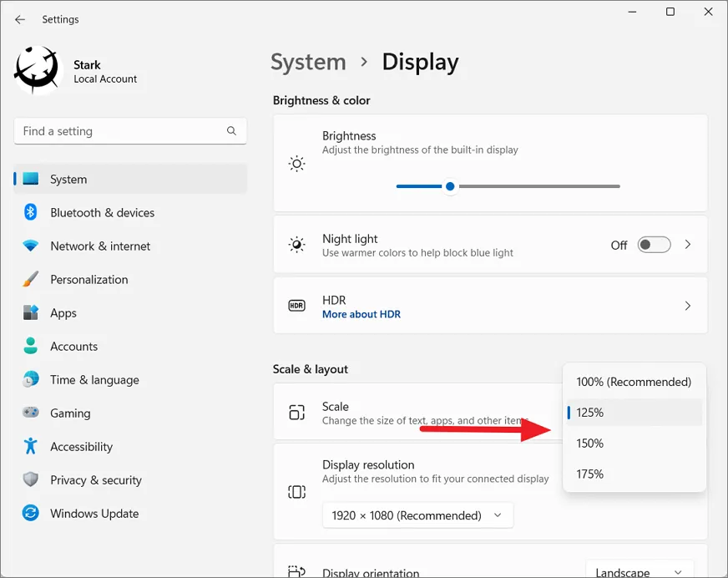Image resolution: width=728 pixels, height=578 pixels.
Task: Expand the HDR settings chevron
Action: pyautogui.click(x=688, y=307)
